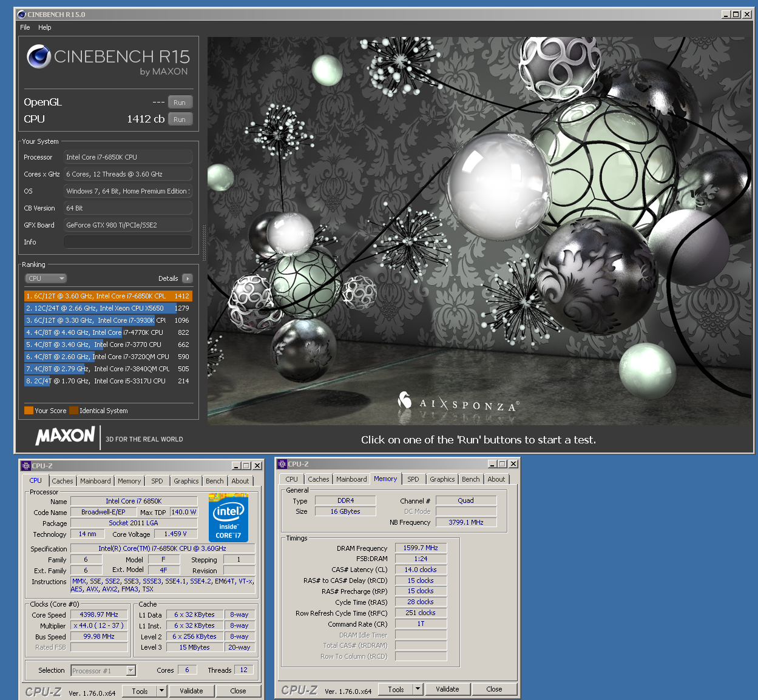This screenshot has height=700, width=758.
Task: Open the Ranking CPU dropdown
Action: (x=46, y=278)
